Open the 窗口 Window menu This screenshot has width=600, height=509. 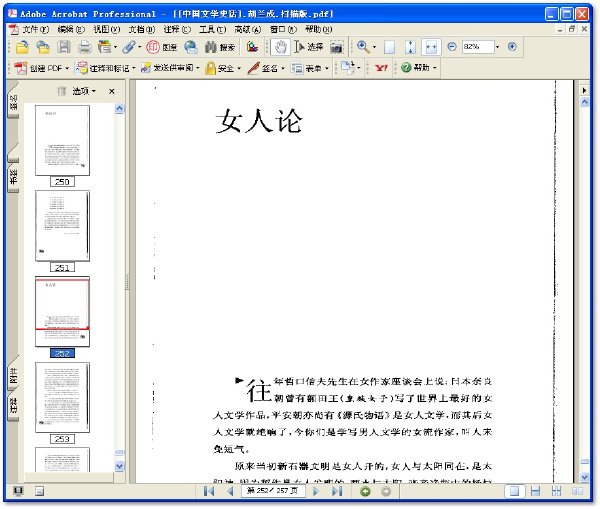283,29
